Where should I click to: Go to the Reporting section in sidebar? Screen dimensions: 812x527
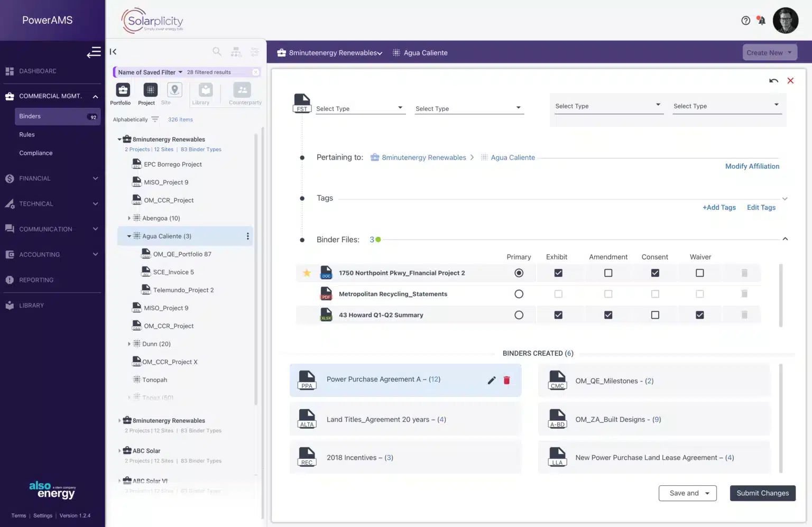click(35, 280)
